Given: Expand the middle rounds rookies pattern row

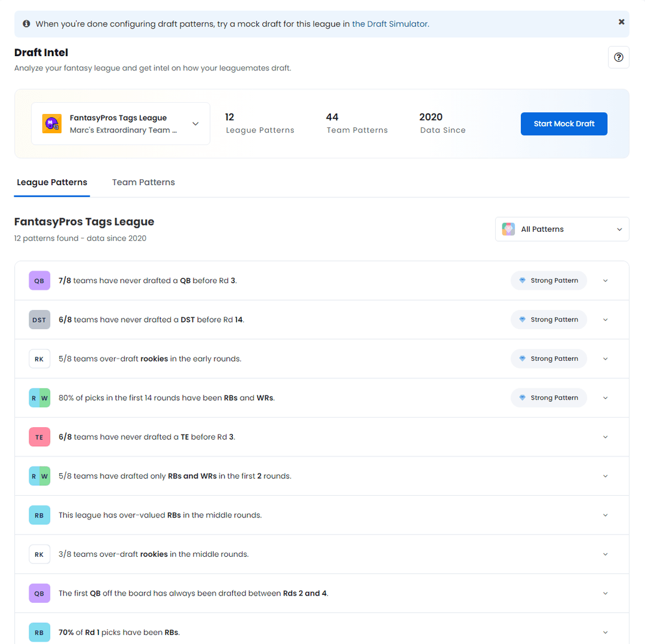Looking at the screenshot, I should coord(605,554).
